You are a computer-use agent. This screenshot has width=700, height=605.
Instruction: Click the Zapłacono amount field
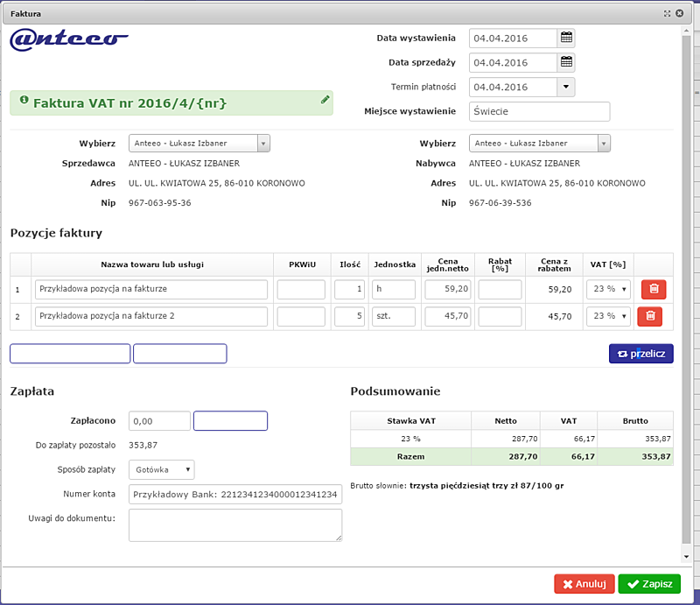159,421
